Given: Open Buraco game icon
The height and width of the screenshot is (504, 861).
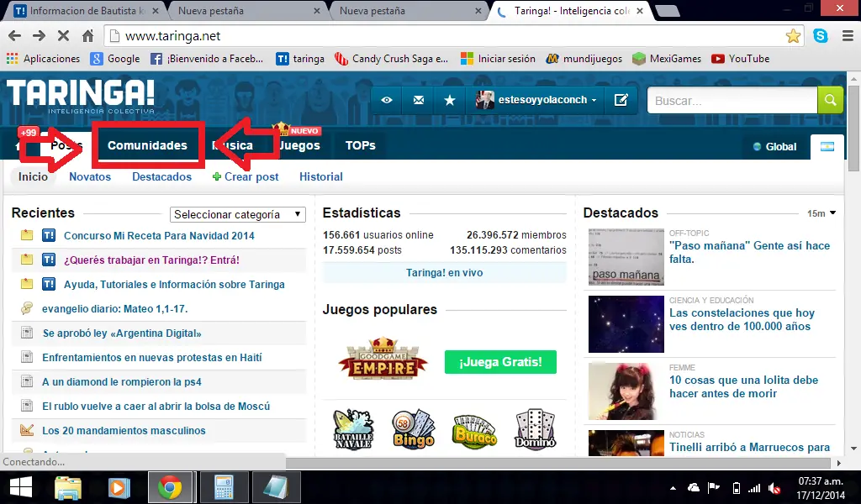Looking at the screenshot, I should pyautogui.click(x=474, y=431).
